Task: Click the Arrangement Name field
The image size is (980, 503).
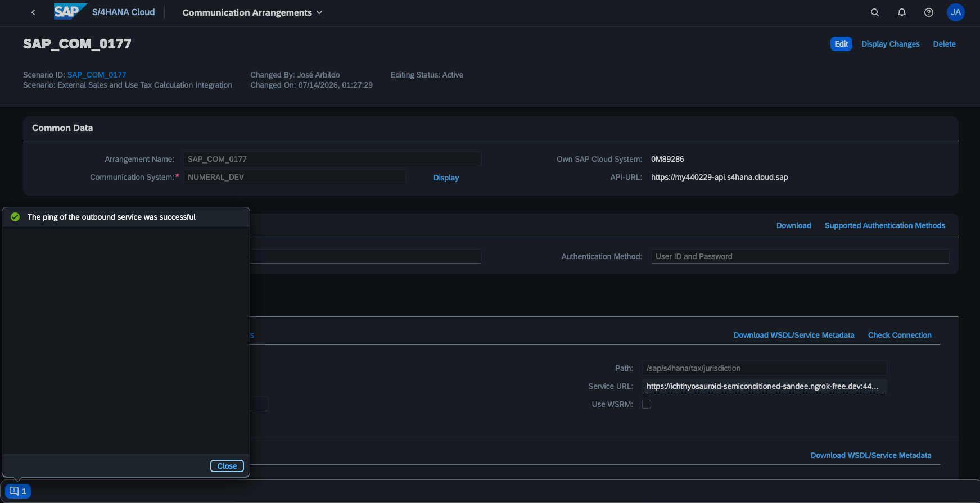Action: [332, 159]
